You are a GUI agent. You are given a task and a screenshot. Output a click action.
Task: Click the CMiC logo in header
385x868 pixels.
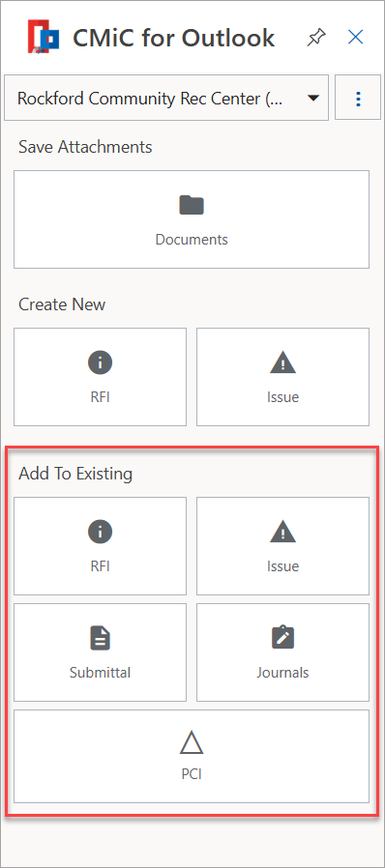(44, 38)
